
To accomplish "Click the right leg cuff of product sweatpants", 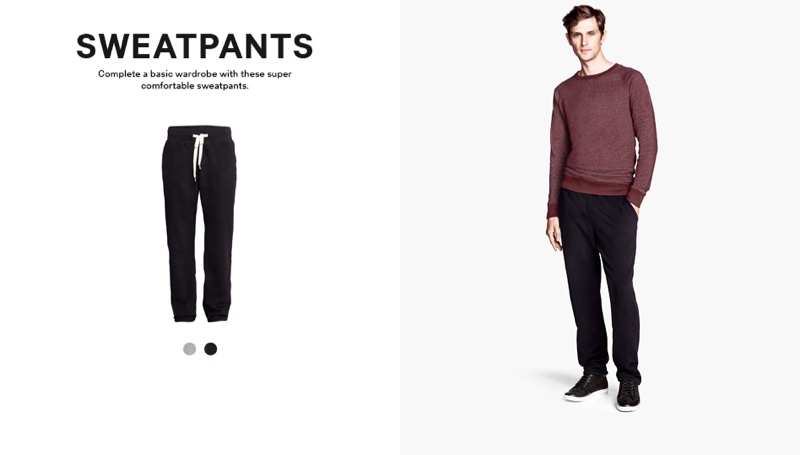I will pos(217,313).
